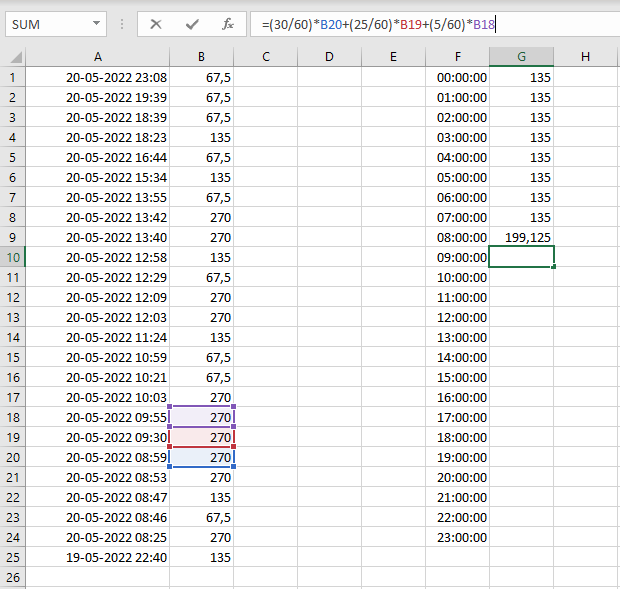This screenshot has height=589, width=620.
Task: Select row 10 header
Action: [x=13, y=257]
